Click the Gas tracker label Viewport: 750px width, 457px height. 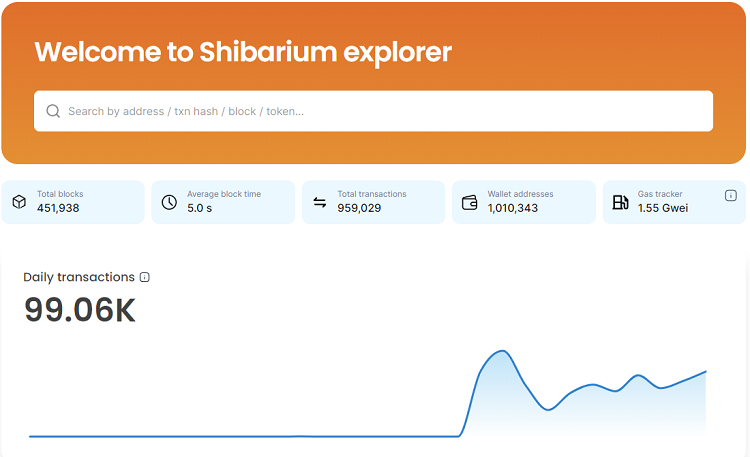click(660, 194)
